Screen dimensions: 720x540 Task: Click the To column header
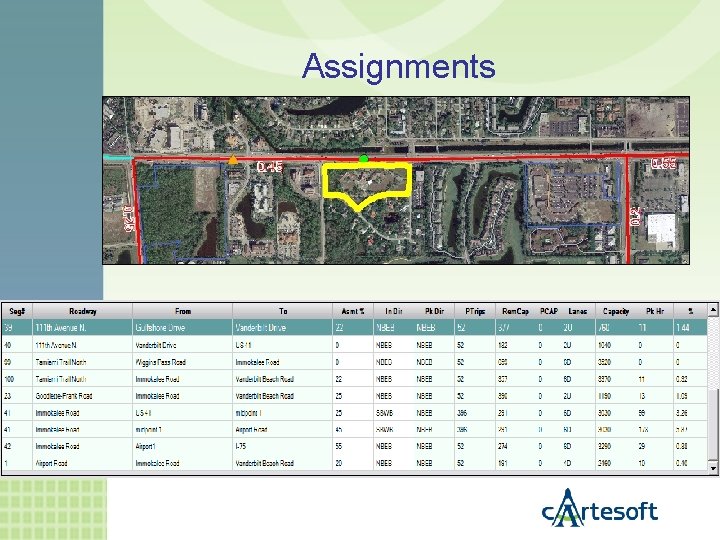283,311
